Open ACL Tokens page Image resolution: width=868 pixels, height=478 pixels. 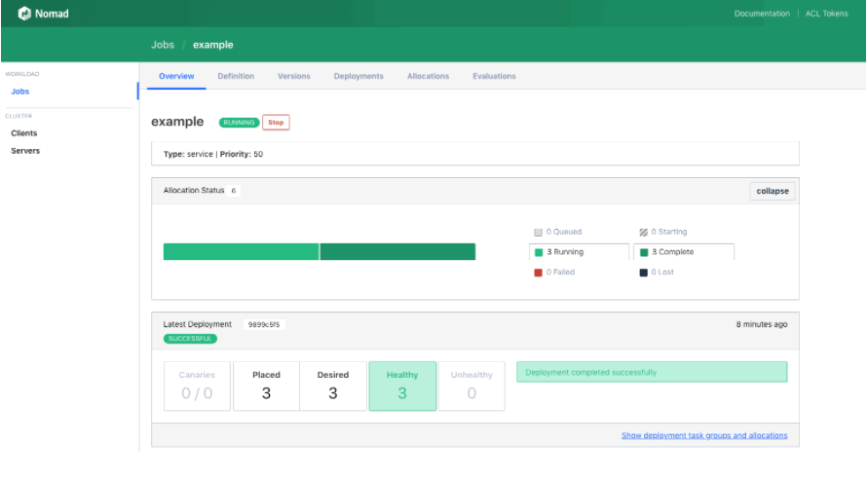click(826, 14)
